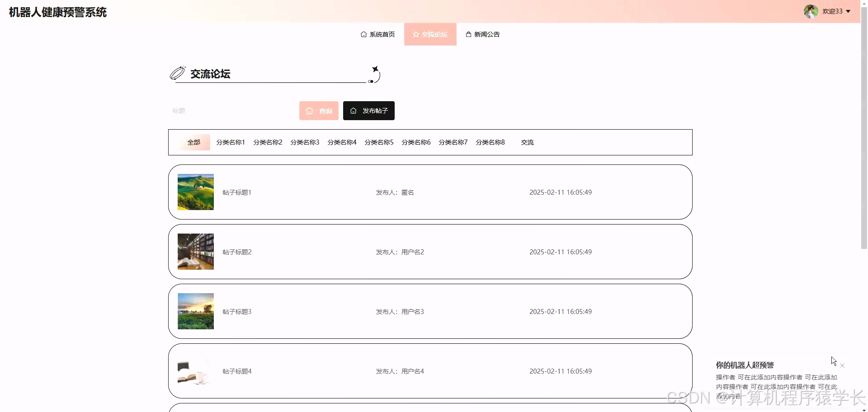Filter posts by 分类名称5
The height and width of the screenshot is (412, 868).
379,142
